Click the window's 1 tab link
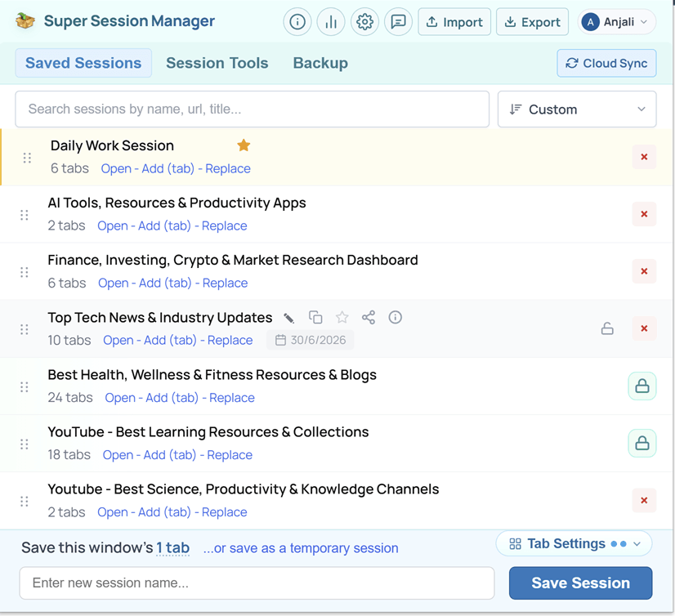 coord(172,548)
